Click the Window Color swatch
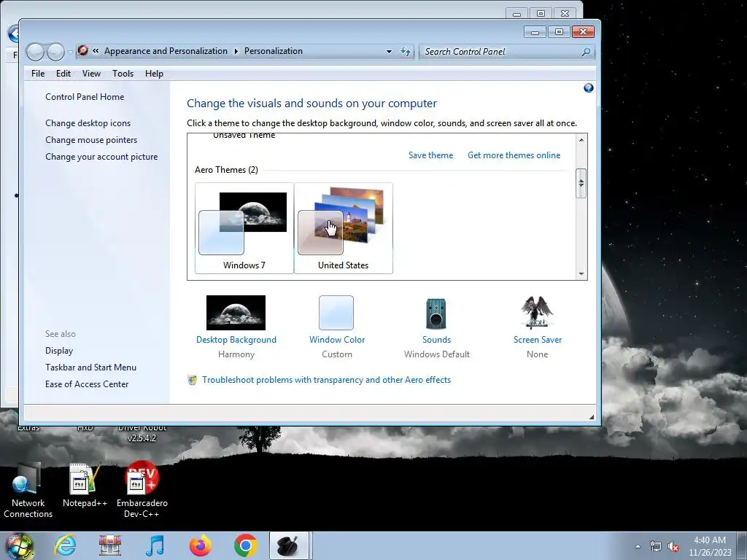The image size is (747, 560). click(336, 312)
